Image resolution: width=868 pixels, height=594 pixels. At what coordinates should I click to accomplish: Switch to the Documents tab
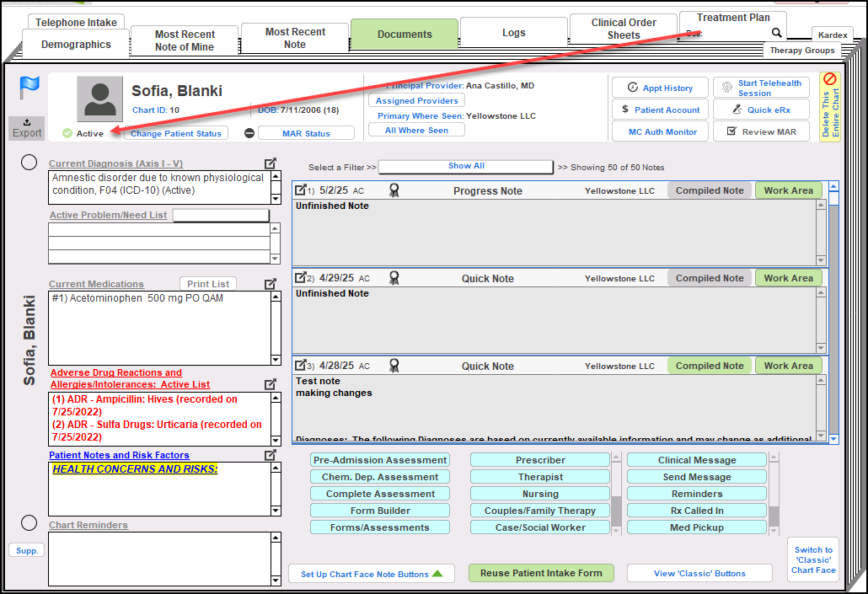click(x=405, y=35)
